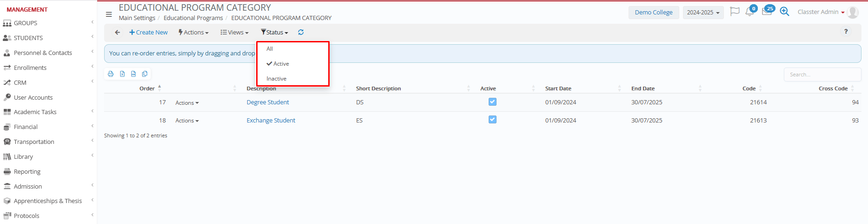Expand Actions menu for the Degree Student row
This screenshot has height=224, width=868.
point(187,103)
